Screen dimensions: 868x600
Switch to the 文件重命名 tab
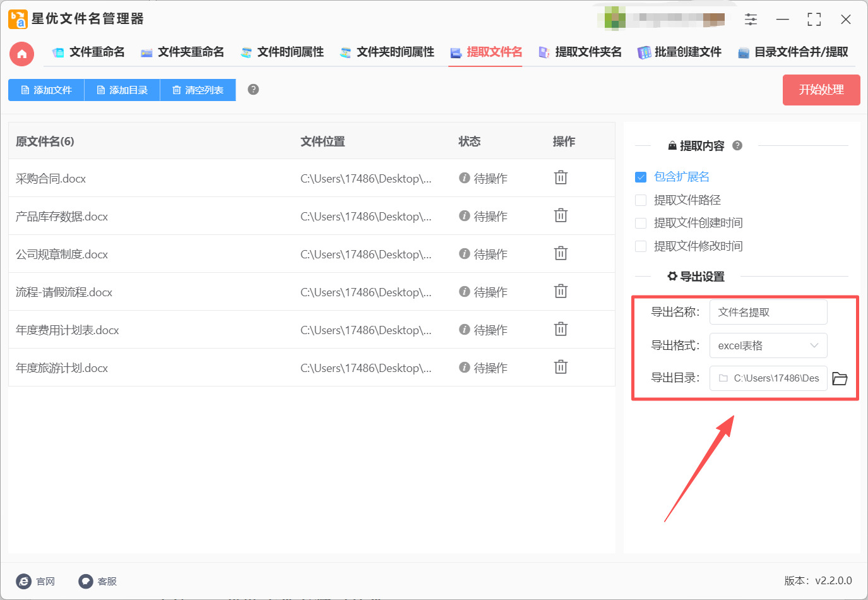tap(88, 52)
